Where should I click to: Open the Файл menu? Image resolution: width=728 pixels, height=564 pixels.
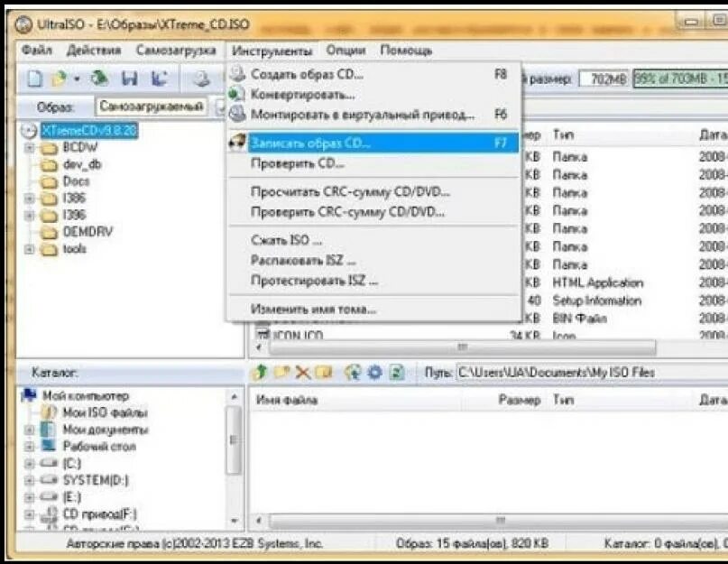(37, 50)
